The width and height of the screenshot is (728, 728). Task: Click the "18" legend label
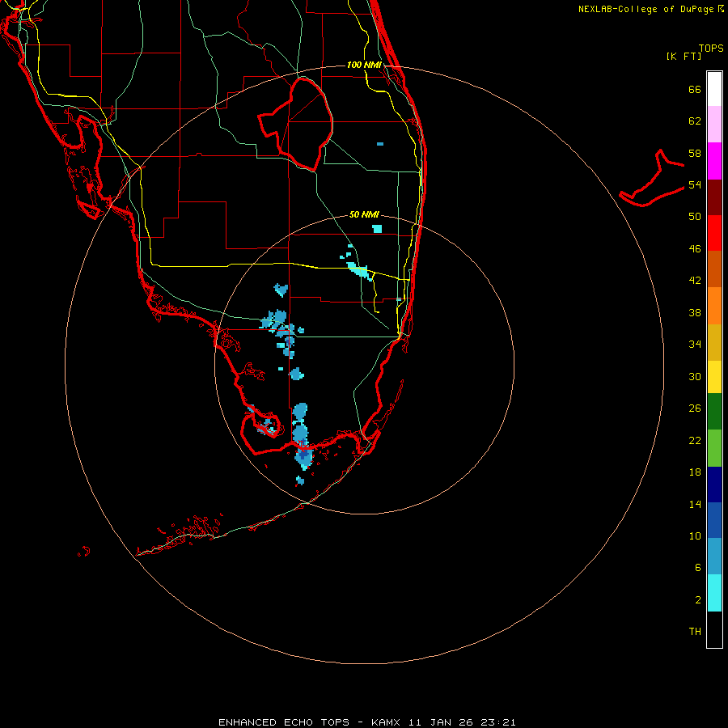point(695,472)
